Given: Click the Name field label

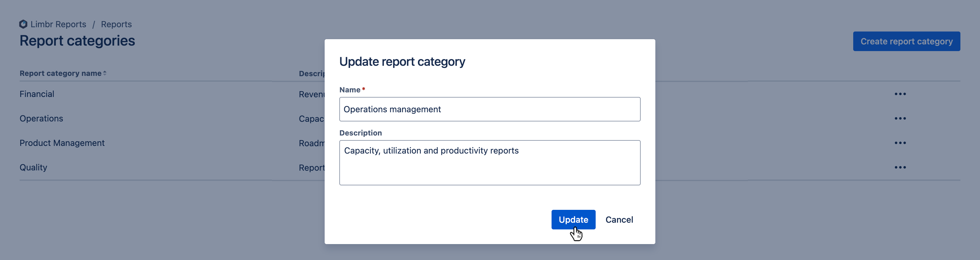Looking at the screenshot, I should (x=350, y=90).
